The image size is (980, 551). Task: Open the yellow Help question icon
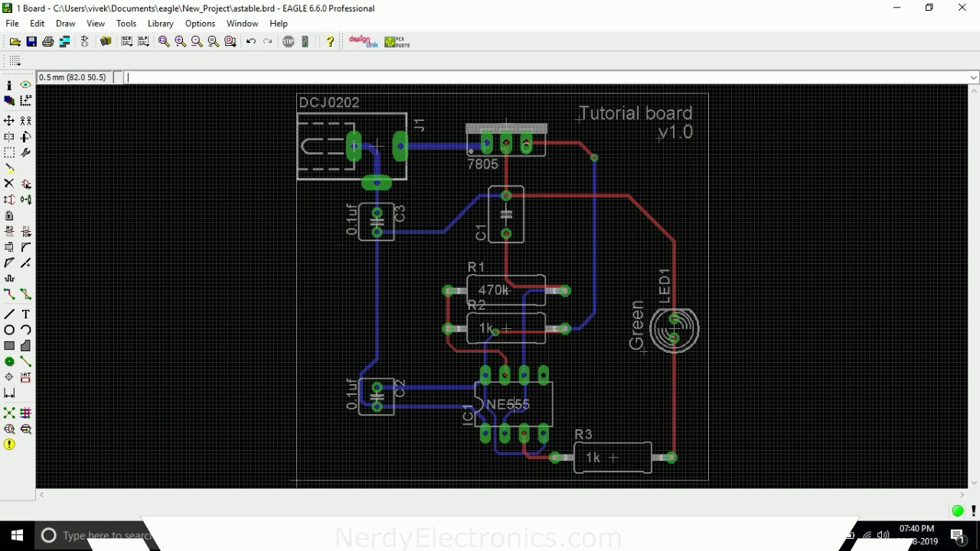[330, 42]
